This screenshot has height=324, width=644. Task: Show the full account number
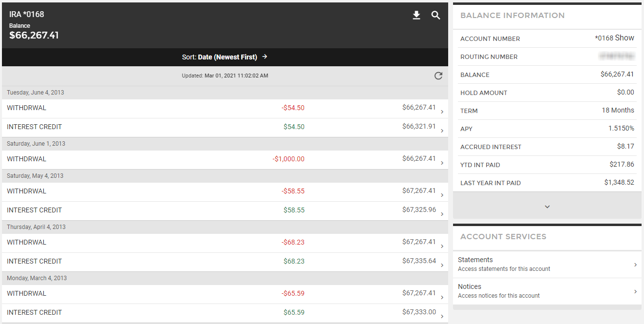tap(625, 38)
